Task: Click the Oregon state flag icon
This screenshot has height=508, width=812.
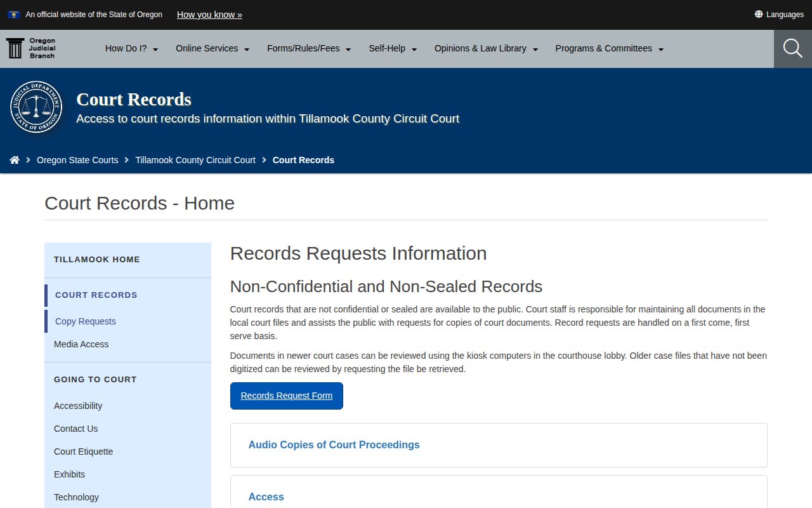Action: [14, 15]
